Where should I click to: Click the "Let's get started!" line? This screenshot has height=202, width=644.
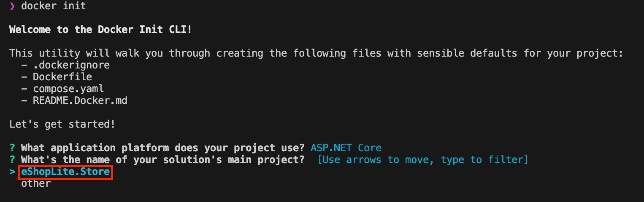tap(62, 124)
